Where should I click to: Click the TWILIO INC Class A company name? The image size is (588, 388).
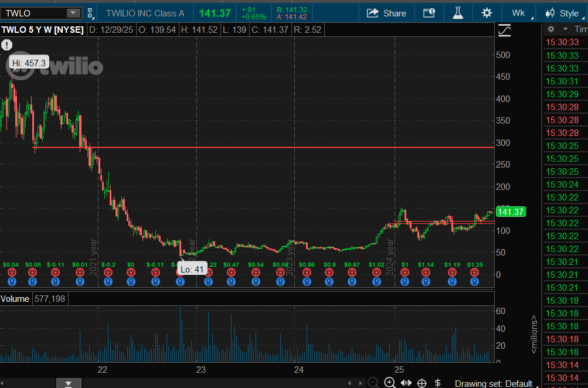(145, 13)
